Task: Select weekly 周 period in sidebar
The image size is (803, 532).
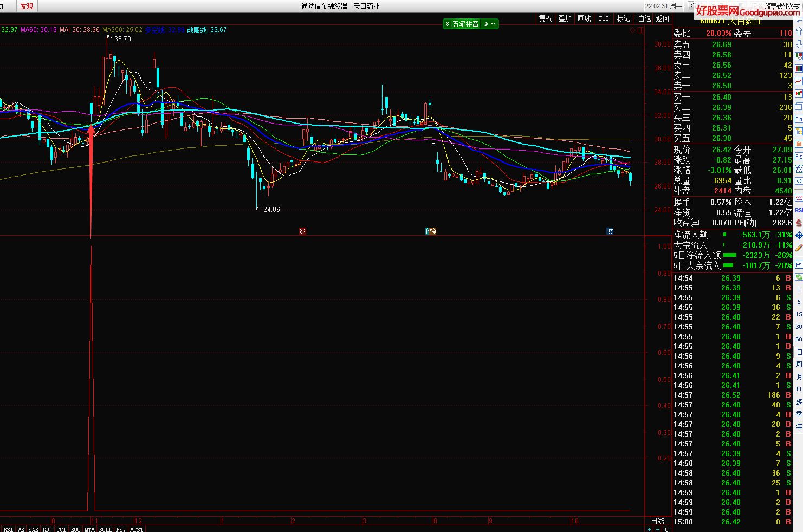Action: pyautogui.click(x=799, y=364)
